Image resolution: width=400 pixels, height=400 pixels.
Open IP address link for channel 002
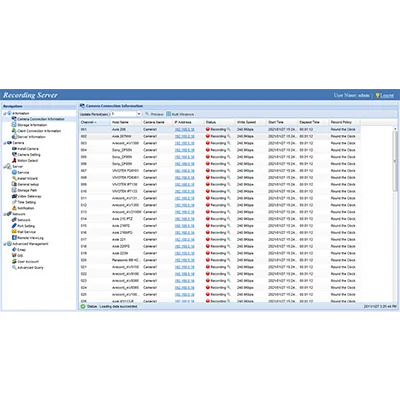(x=184, y=136)
